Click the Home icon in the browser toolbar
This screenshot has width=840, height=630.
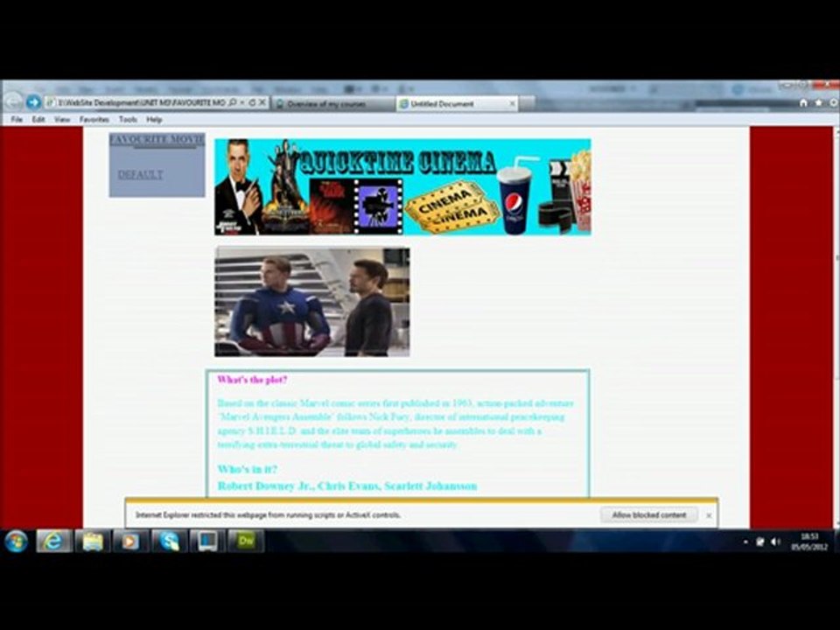(x=803, y=102)
